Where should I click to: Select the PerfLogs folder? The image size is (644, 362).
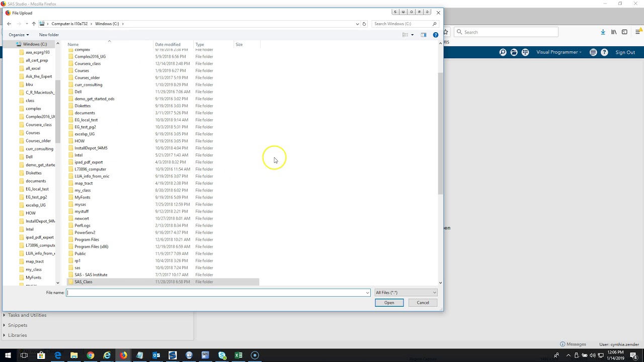[x=163, y=226]
